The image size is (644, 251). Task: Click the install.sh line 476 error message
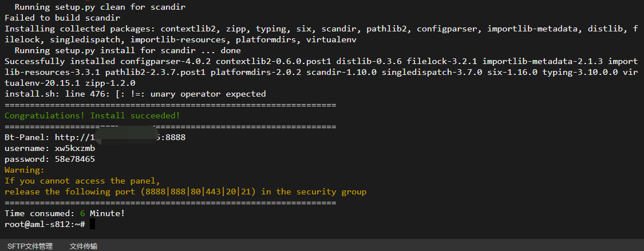click(x=135, y=94)
